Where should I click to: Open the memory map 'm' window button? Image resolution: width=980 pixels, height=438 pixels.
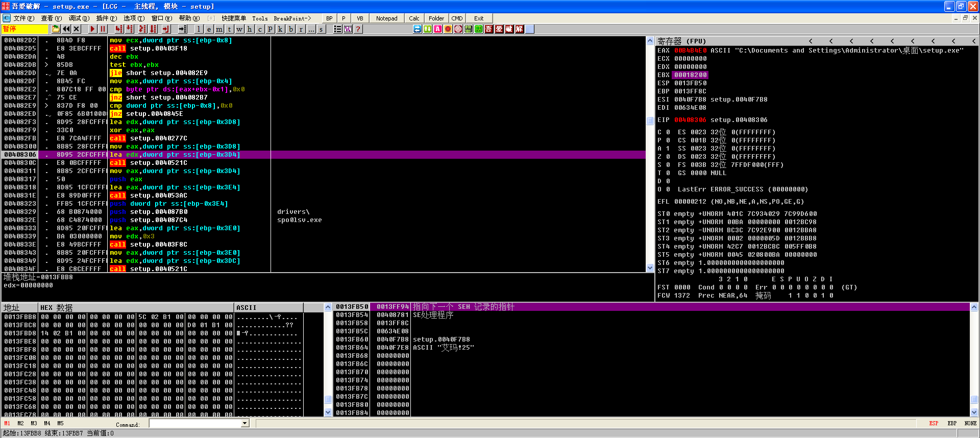click(219, 29)
